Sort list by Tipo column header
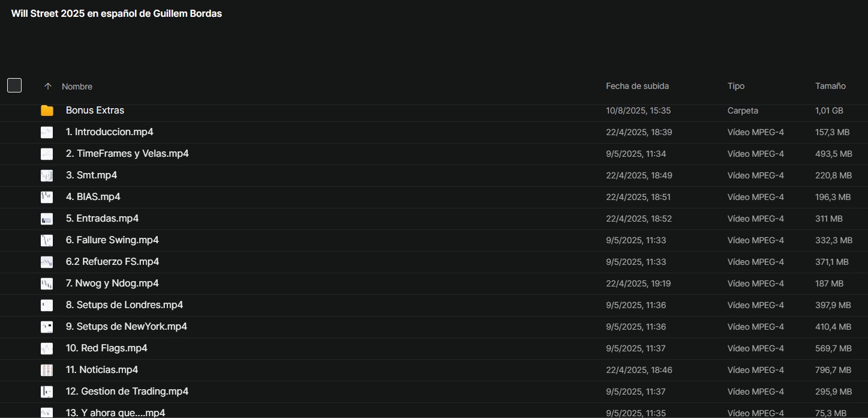The width and height of the screenshot is (868, 418). click(x=736, y=86)
